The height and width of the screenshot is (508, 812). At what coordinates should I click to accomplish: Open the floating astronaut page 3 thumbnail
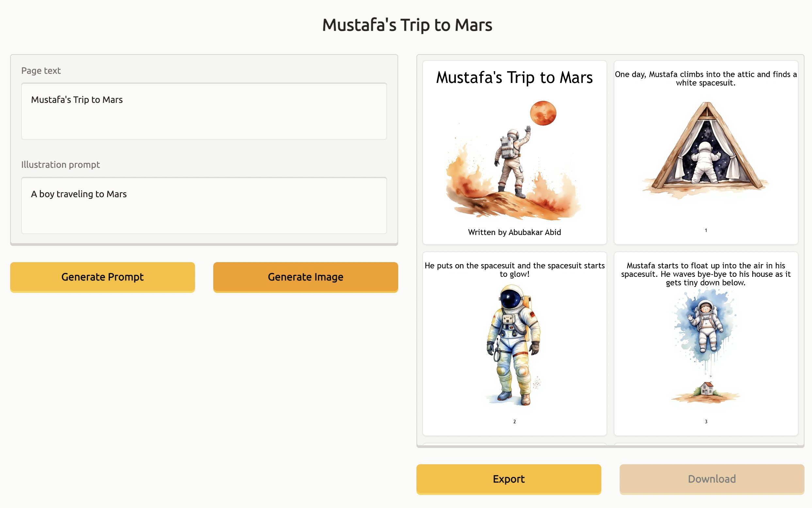click(706, 343)
